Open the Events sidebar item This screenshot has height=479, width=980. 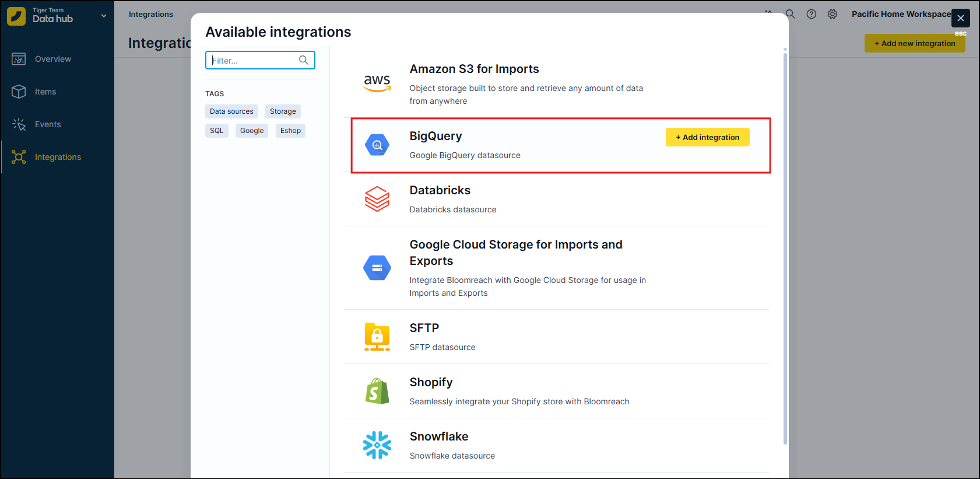coord(57,124)
